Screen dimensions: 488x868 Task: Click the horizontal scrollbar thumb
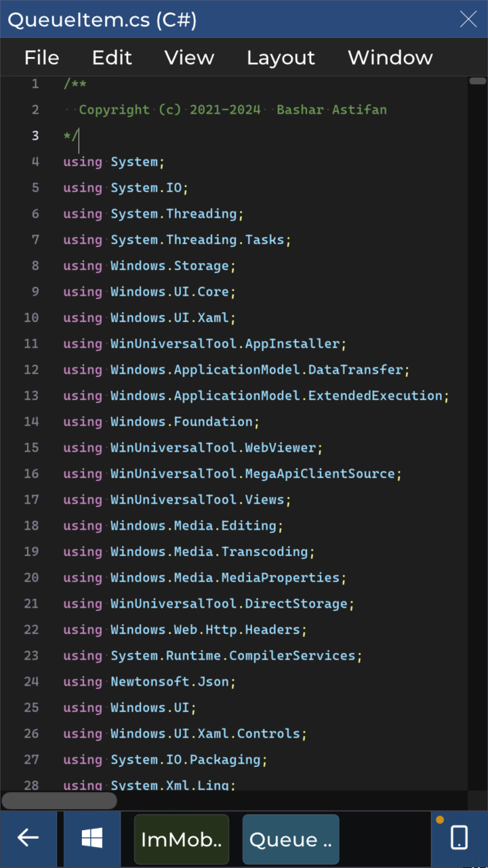(x=59, y=801)
